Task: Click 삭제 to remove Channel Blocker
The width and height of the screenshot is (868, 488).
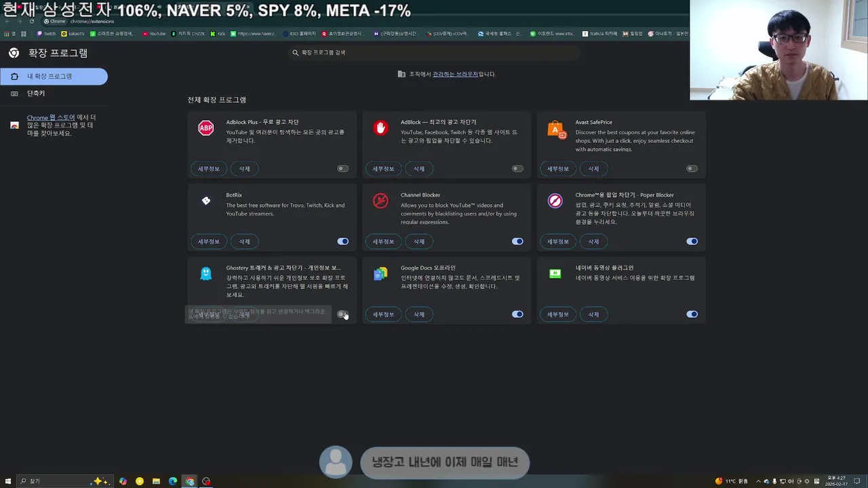Action: [419, 241]
